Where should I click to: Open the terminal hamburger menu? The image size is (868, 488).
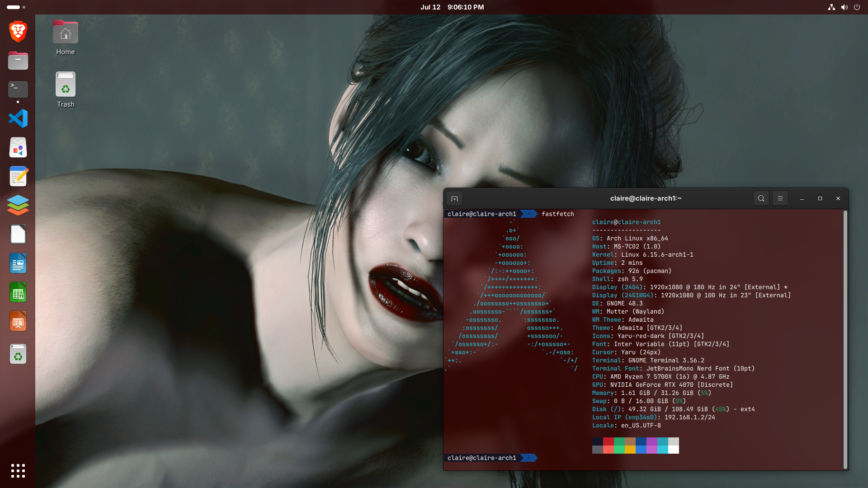[780, 198]
